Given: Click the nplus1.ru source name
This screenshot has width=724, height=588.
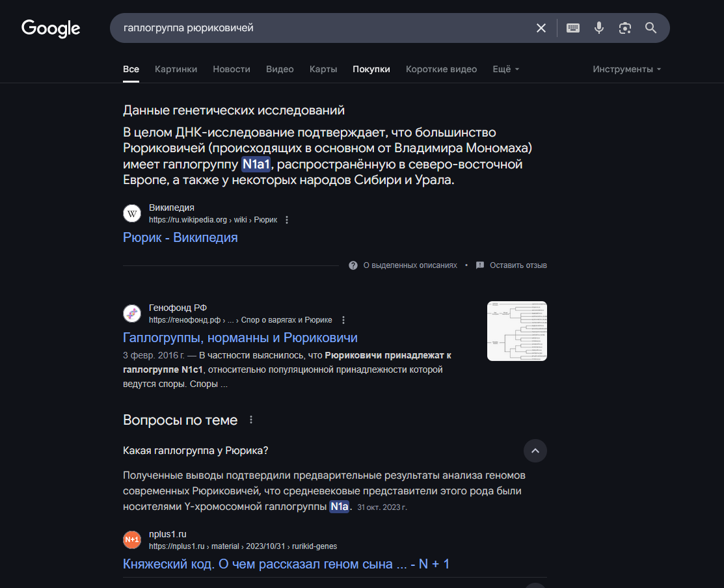Looking at the screenshot, I should pyautogui.click(x=168, y=534).
